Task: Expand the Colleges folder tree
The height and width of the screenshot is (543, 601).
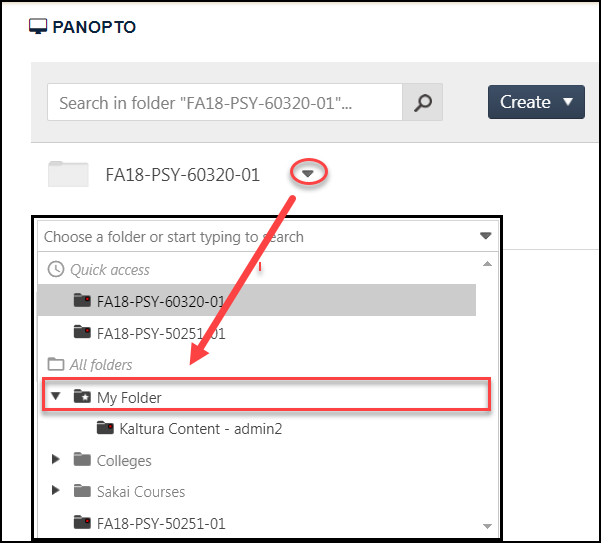Action: [x=56, y=460]
